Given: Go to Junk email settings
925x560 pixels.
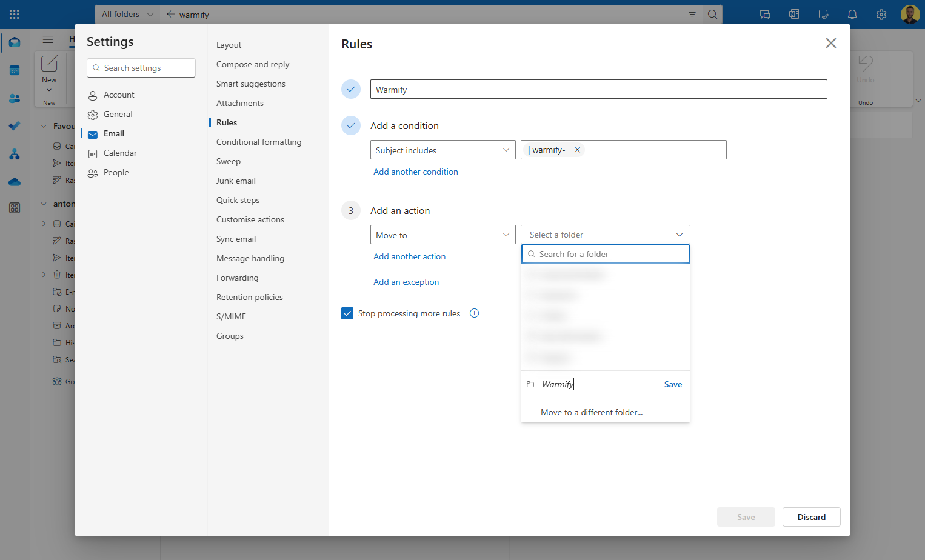Looking at the screenshot, I should click(236, 181).
